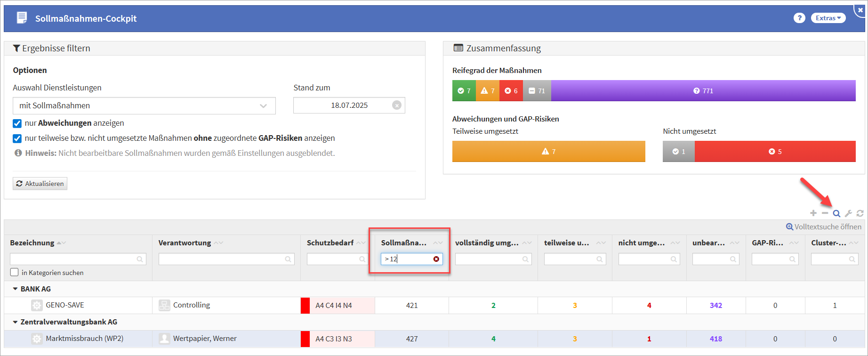This screenshot has height=356, width=868.
Task: Click the minus collapse-all icon above the table
Action: [x=825, y=213]
